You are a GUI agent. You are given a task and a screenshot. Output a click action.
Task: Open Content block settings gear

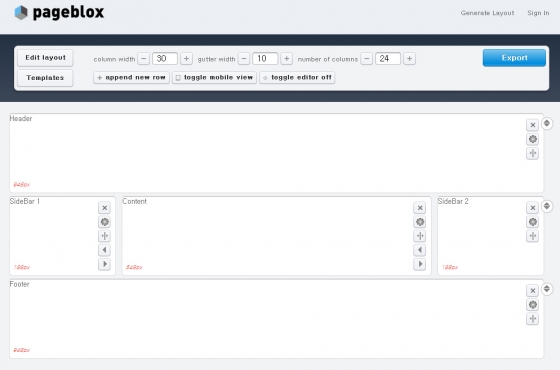click(420, 222)
